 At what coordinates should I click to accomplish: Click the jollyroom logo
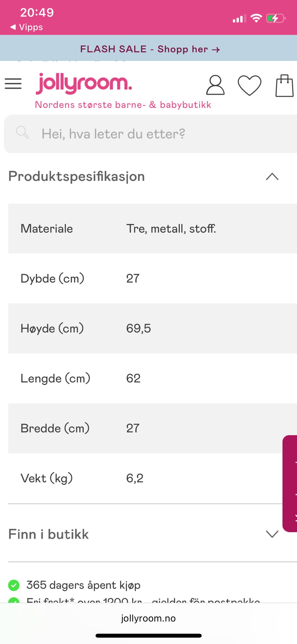[x=84, y=84]
